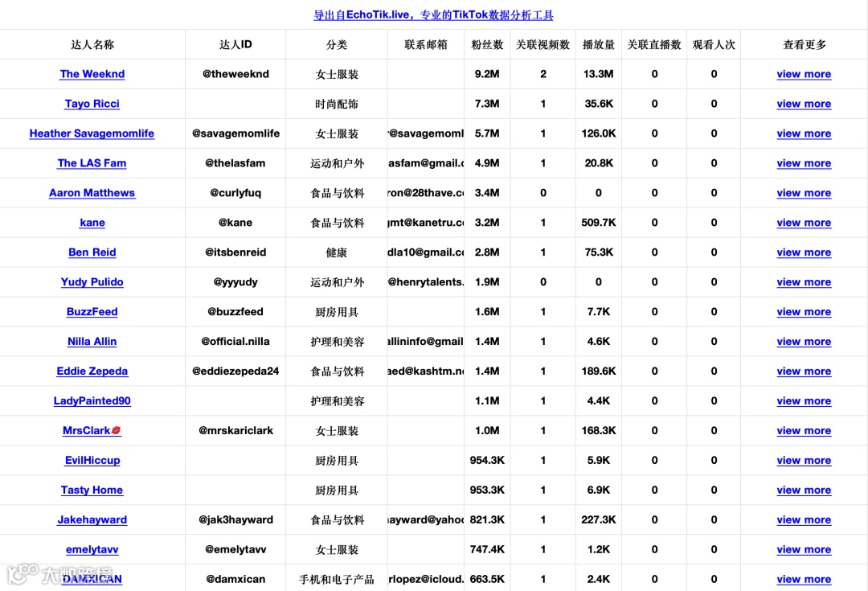Image resolution: width=868 pixels, height=591 pixels.
Task: Select the 954.3K follower count cell
Action: 487,460
